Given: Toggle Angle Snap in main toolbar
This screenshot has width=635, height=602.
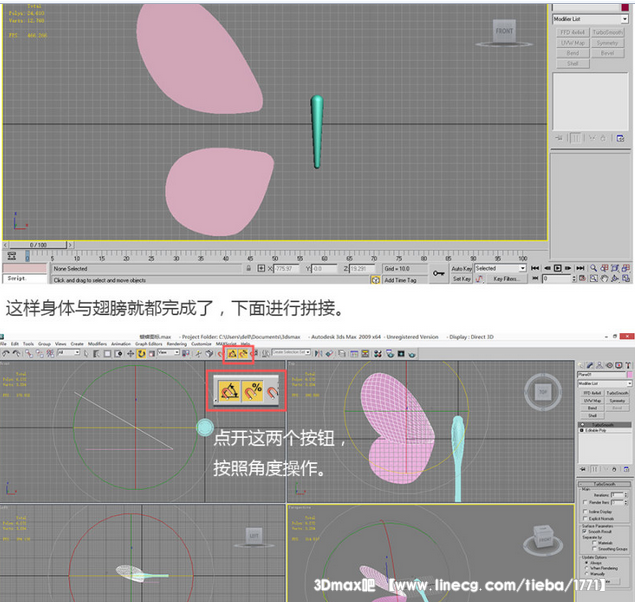Looking at the screenshot, I should click(232, 354).
